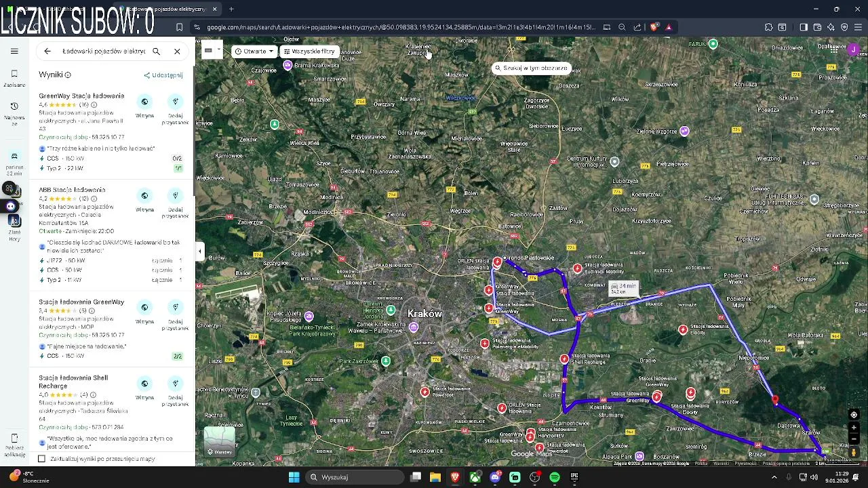This screenshot has width=868, height=488.
Task: Click the Brama Krakowska map marker
Action: (288, 65)
